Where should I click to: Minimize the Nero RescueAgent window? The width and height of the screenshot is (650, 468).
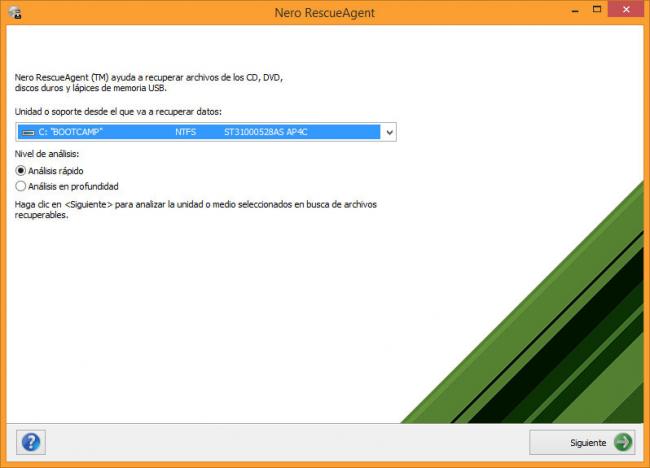575,11
